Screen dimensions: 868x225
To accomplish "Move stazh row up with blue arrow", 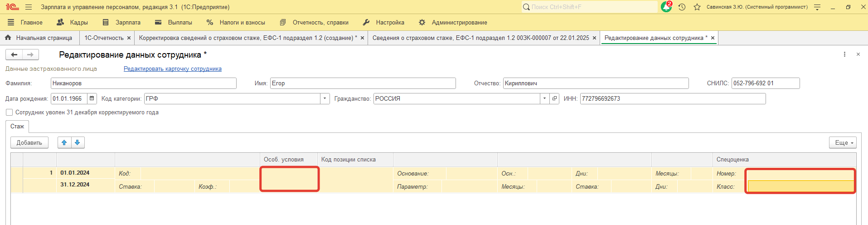I will pos(64,142).
